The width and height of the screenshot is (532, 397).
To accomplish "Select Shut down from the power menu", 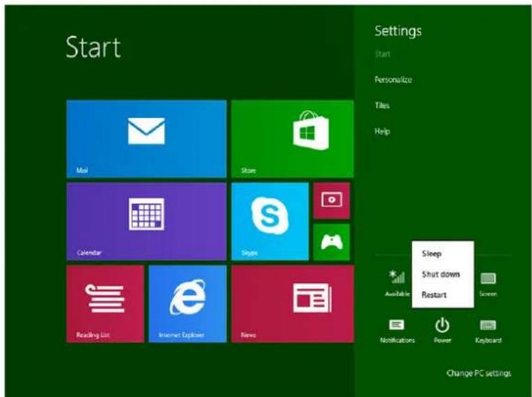I will click(x=443, y=275).
